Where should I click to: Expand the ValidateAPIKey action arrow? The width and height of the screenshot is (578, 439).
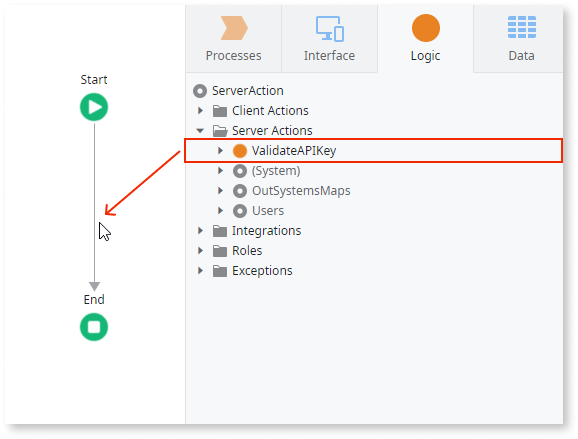click(220, 150)
